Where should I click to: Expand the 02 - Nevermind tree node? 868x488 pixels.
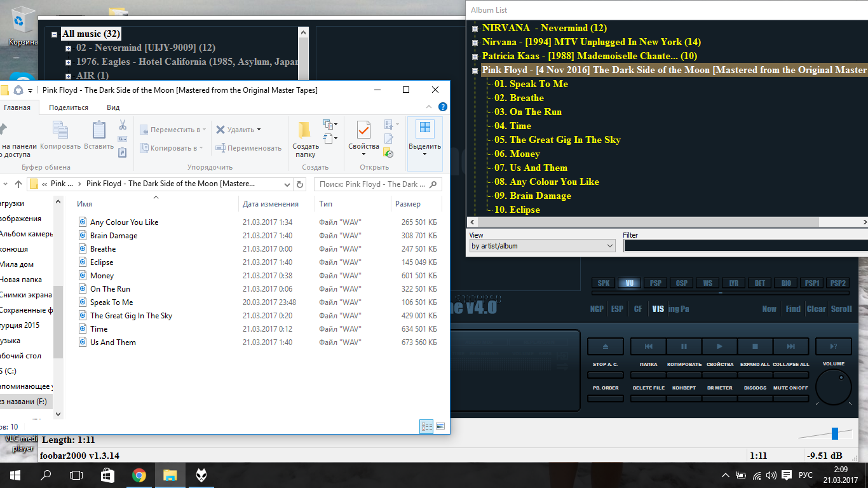[x=69, y=48]
